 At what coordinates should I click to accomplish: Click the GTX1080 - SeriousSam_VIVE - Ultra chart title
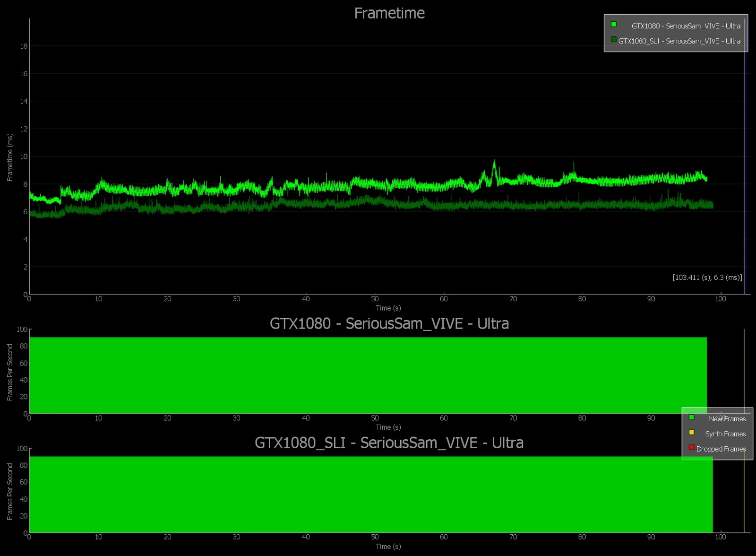point(389,323)
